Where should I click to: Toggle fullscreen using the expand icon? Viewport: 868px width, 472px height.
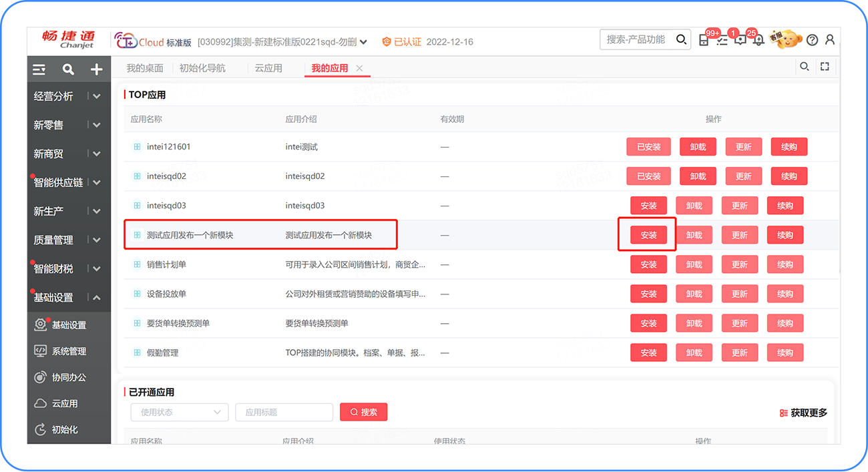tap(825, 66)
